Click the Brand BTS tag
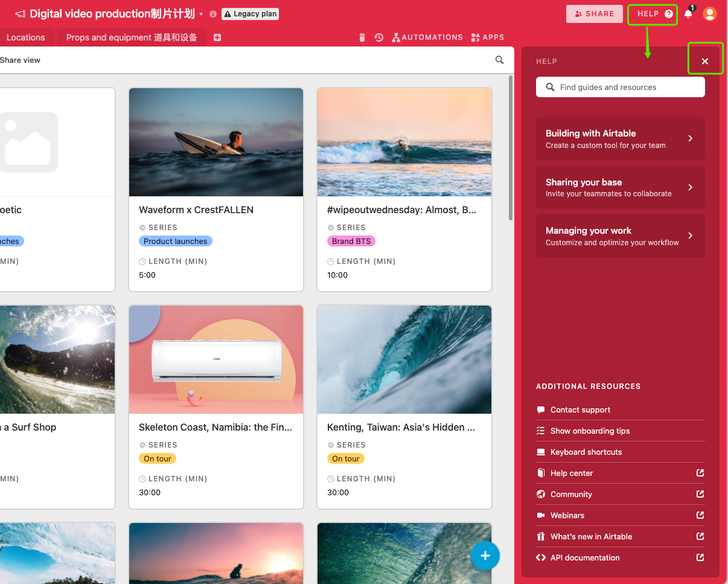 click(351, 241)
